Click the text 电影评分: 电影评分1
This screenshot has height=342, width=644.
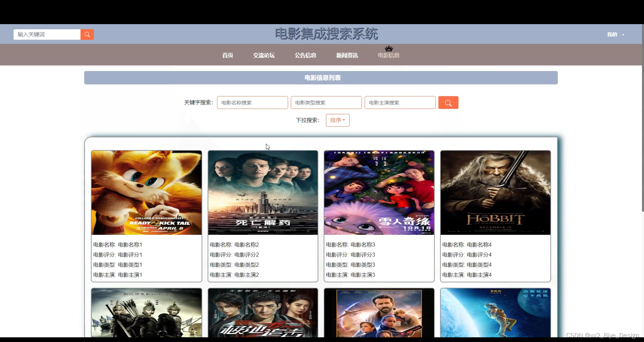pyautogui.click(x=118, y=255)
